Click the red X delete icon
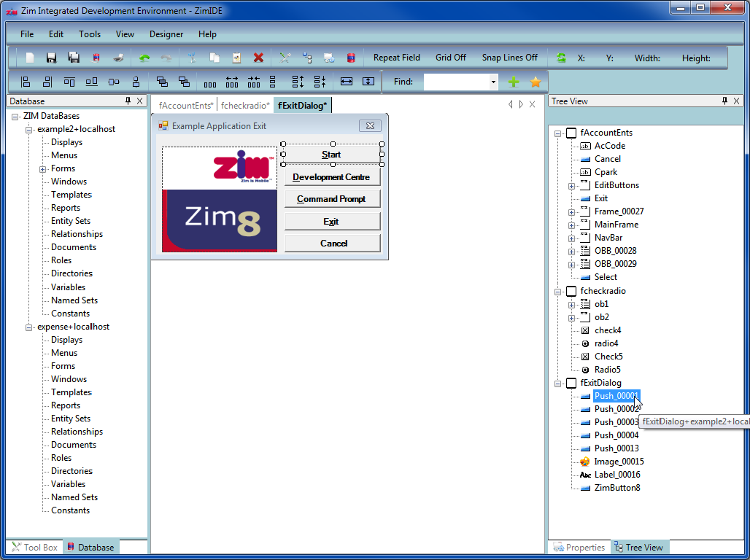This screenshot has height=560, width=750. (258, 58)
